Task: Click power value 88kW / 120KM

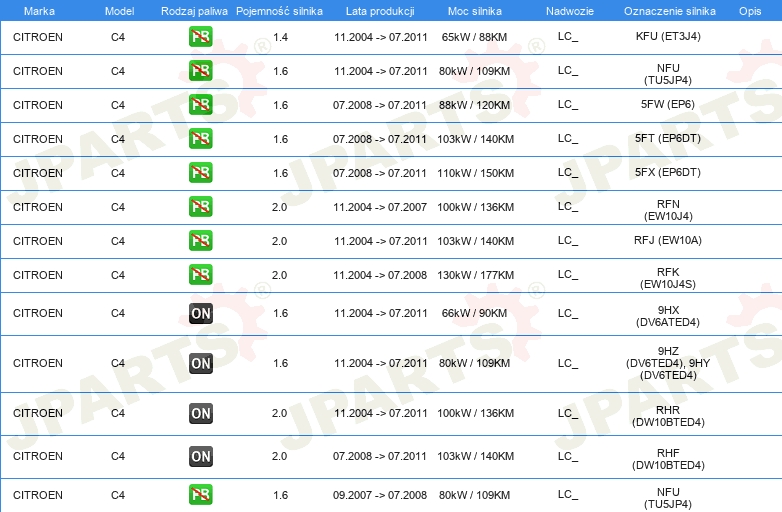Action: click(474, 105)
